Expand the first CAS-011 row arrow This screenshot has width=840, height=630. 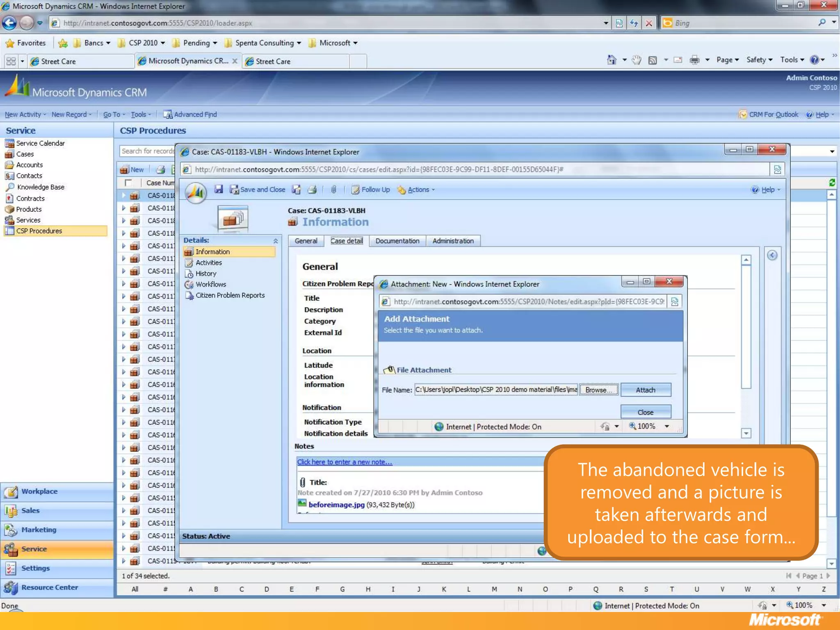(123, 195)
